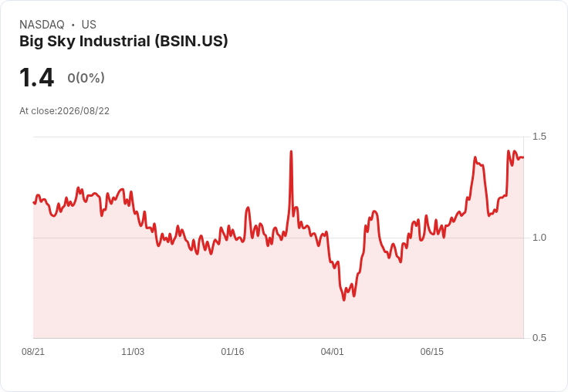The width and height of the screenshot is (568, 392).
Task: Click the final endpoint of the price line
Action: click(x=522, y=157)
